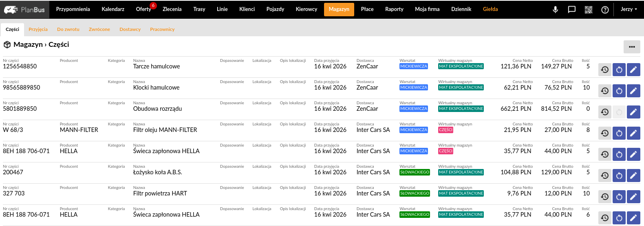Click the MICKIEWICZA tag in first row
Image resolution: width=644 pixels, height=226 pixels.
point(413,66)
